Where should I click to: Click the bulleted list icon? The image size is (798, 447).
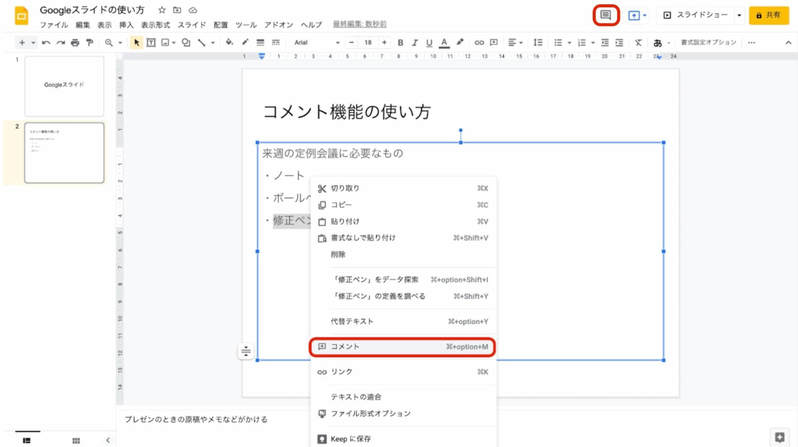(x=558, y=43)
